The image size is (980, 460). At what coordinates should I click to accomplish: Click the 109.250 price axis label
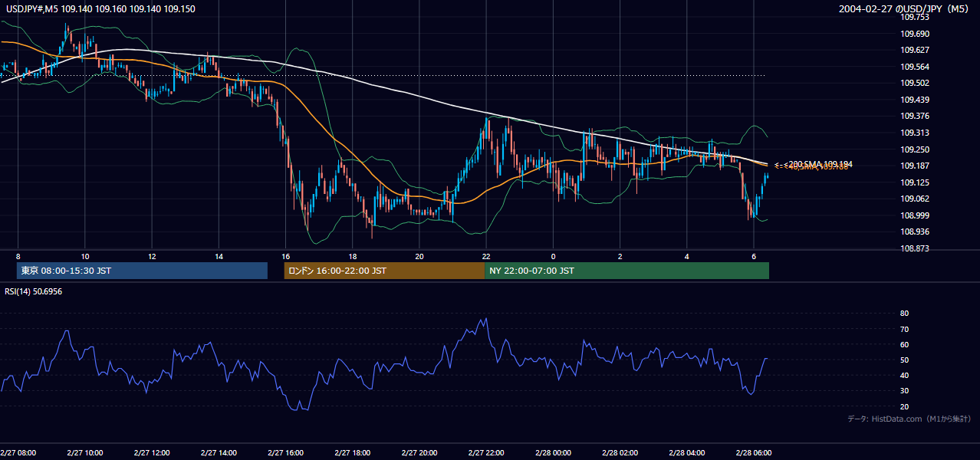tap(915, 149)
